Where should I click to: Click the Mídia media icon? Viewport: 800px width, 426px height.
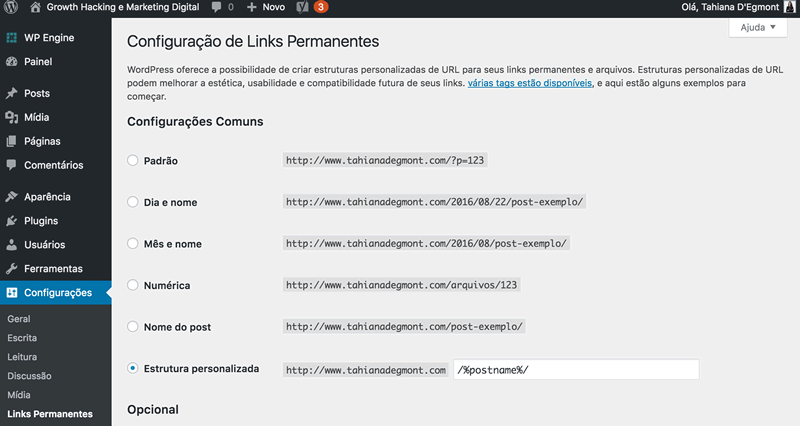[12, 117]
